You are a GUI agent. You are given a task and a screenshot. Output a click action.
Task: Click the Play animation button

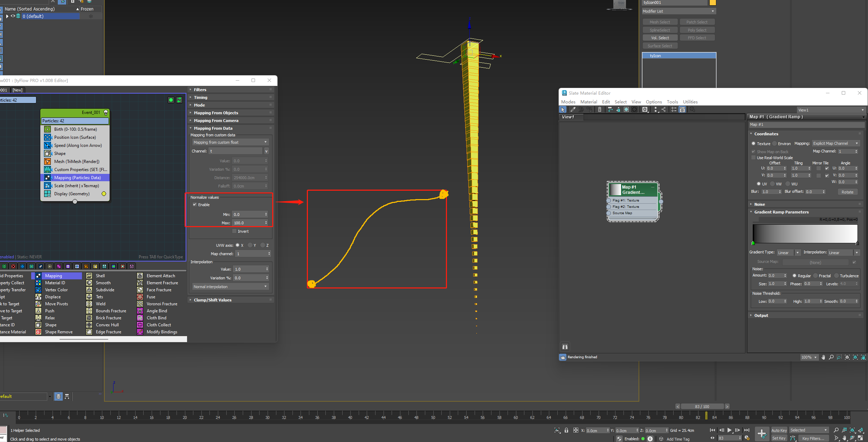[729, 430]
